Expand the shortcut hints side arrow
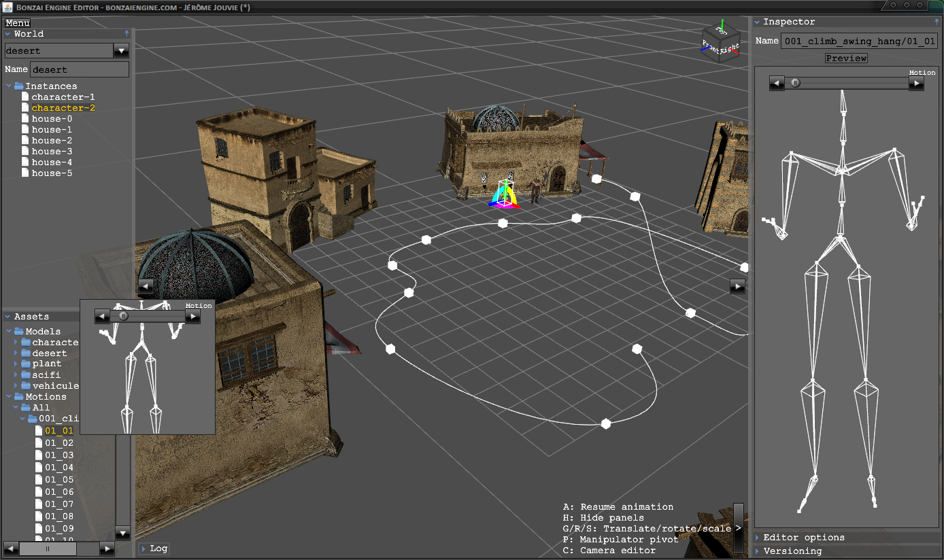The image size is (944, 560). click(x=738, y=528)
